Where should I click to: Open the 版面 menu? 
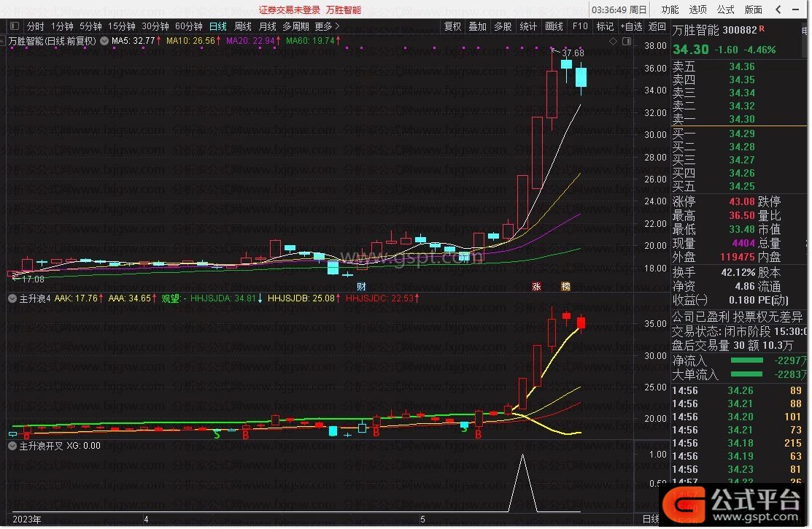754,9
